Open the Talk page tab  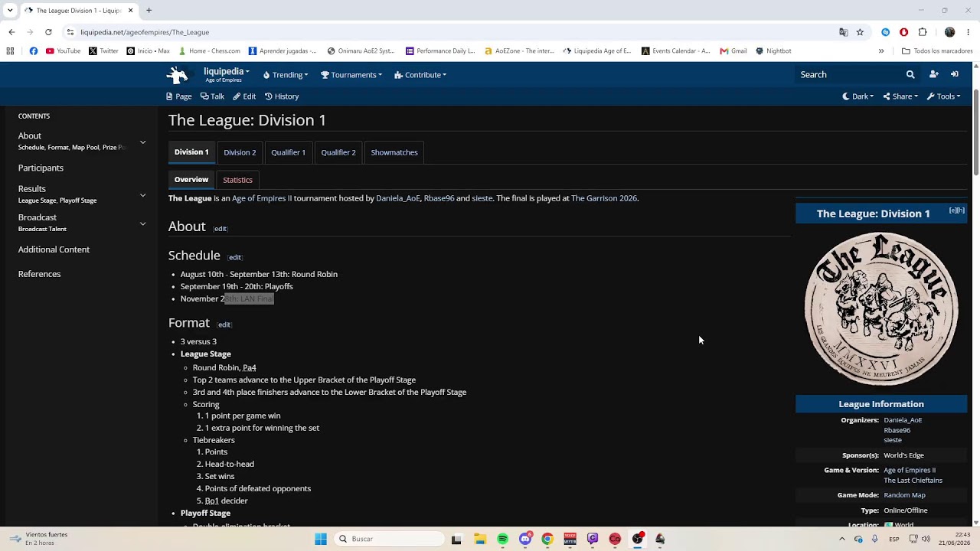[212, 96]
